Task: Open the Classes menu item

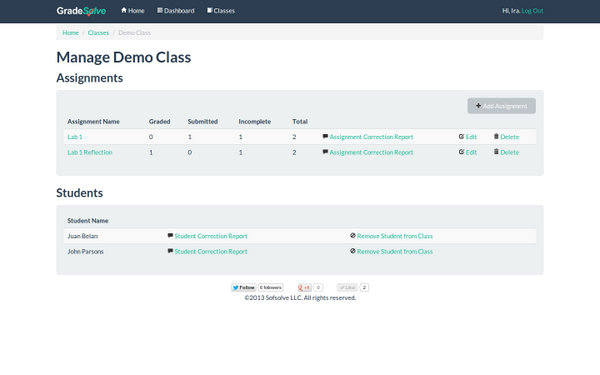Action: click(221, 11)
